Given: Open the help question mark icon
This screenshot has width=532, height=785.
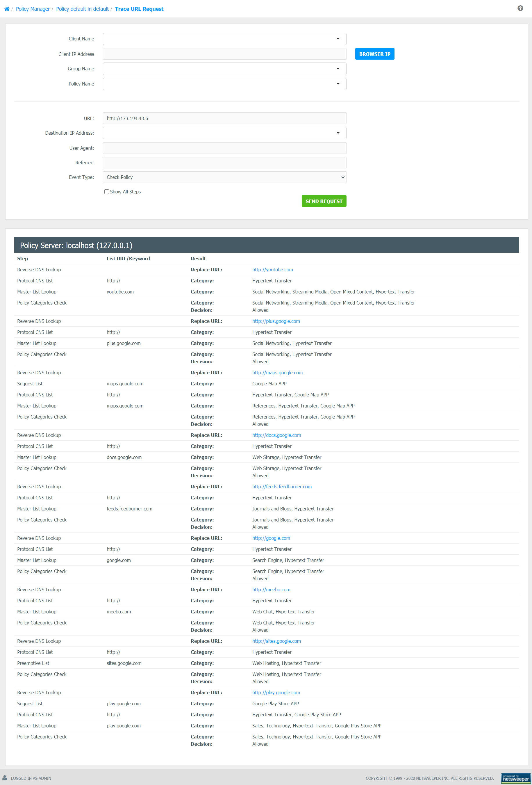Looking at the screenshot, I should (520, 8).
